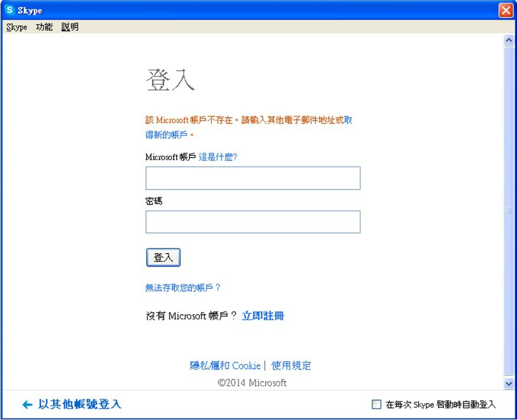Click the Skype logo icon in title bar
517x420 pixels.
click(9, 10)
